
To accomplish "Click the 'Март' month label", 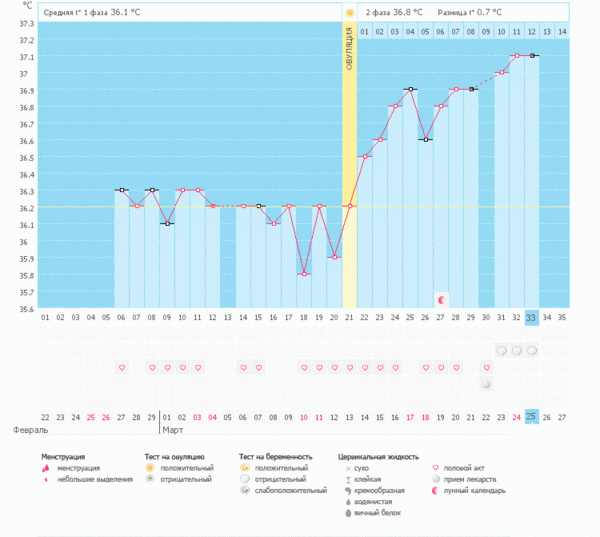I will [x=174, y=430].
